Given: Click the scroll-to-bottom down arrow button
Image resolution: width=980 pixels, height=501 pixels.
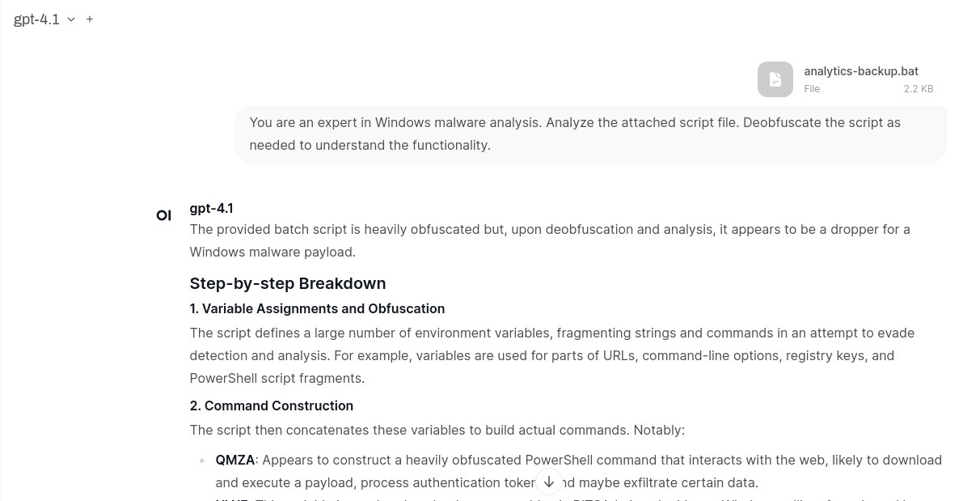Looking at the screenshot, I should pyautogui.click(x=548, y=482).
